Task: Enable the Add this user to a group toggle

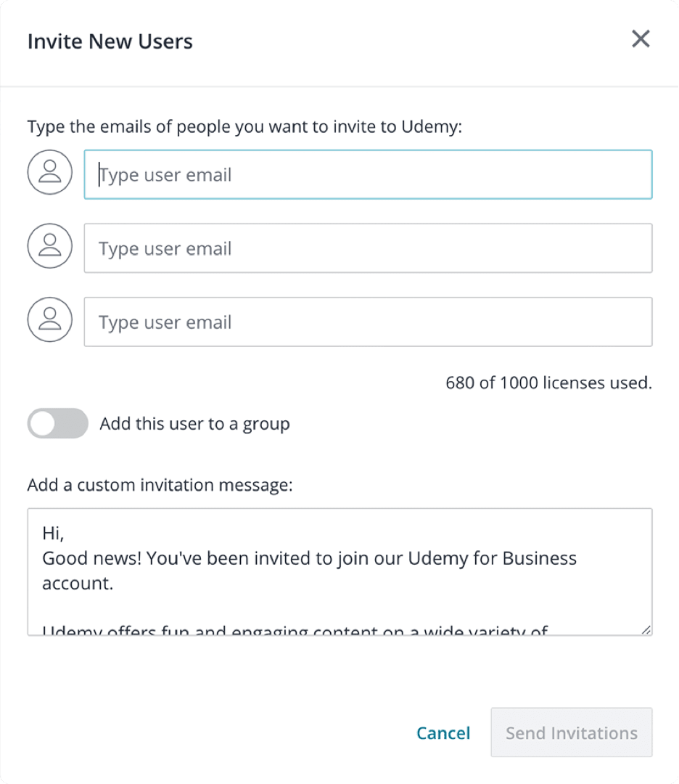Action: (x=57, y=423)
